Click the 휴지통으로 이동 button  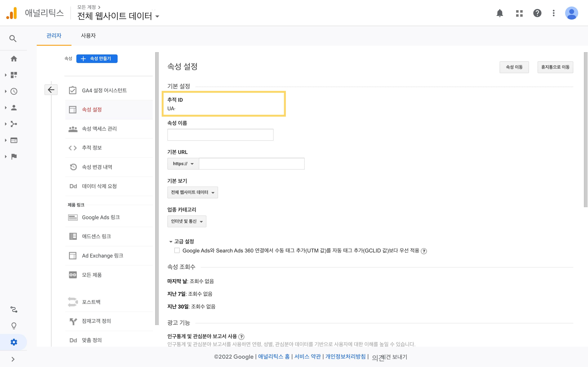point(555,67)
